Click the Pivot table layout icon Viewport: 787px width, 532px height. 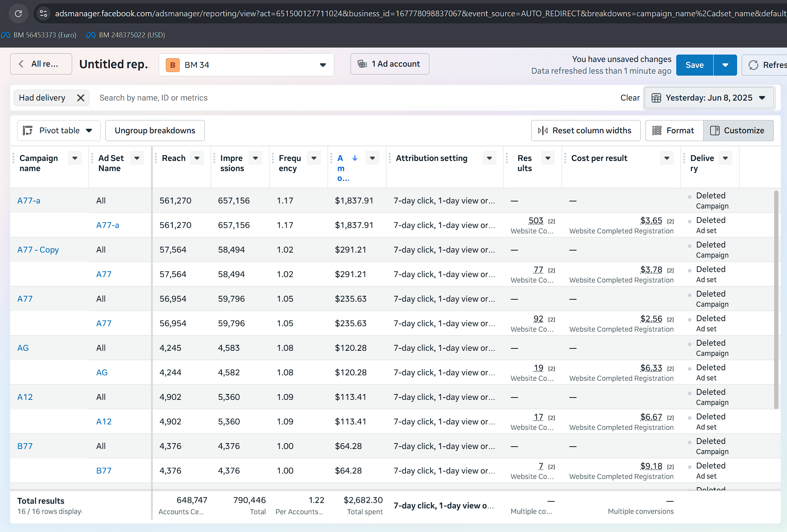tap(28, 131)
